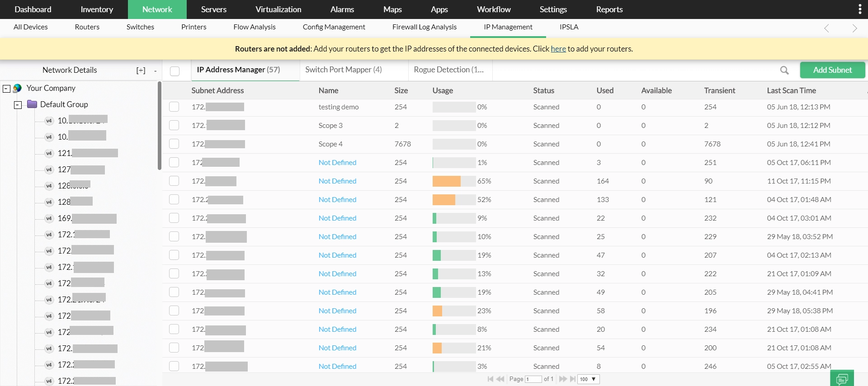
Task: Check the row with 10% usage
Action: [174, 237]
